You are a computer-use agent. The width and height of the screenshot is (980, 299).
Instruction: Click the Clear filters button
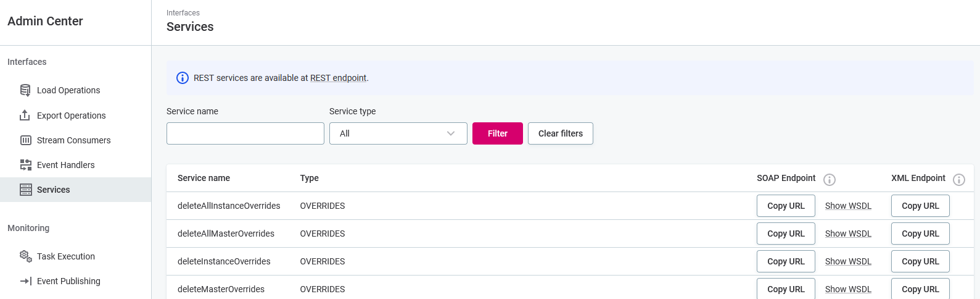pyautogui.click(x=560, y=133)
